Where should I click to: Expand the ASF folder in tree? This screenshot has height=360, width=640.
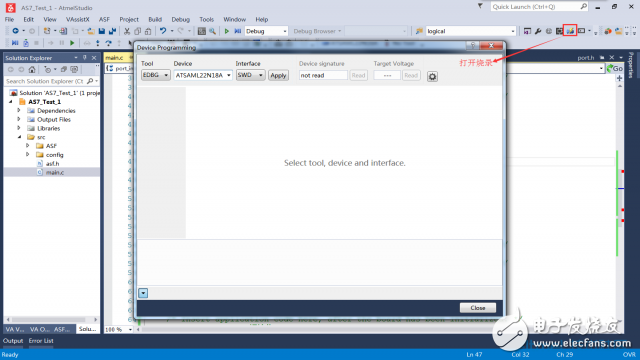(28, 146)
